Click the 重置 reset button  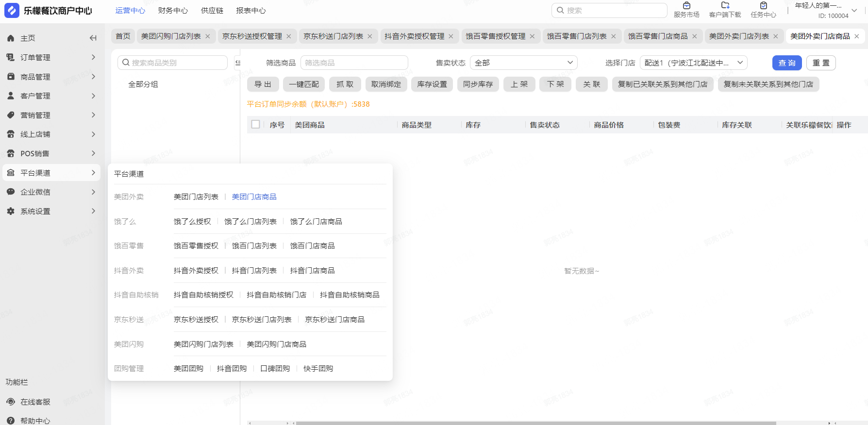tap(821, 63)
